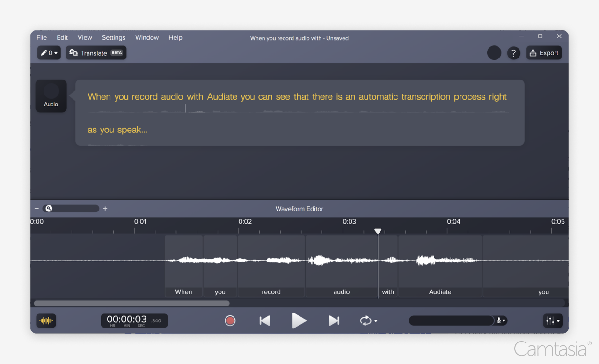Click "speak..." in the transcript

(132, 130)
